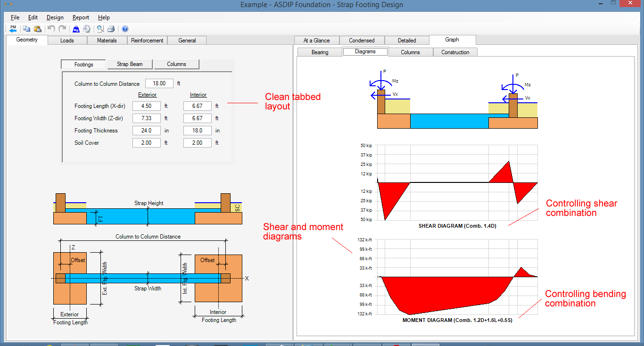Click the PM project manager arrow icon
This screenshot has width=644, height=346.
(x=13, y=29)
